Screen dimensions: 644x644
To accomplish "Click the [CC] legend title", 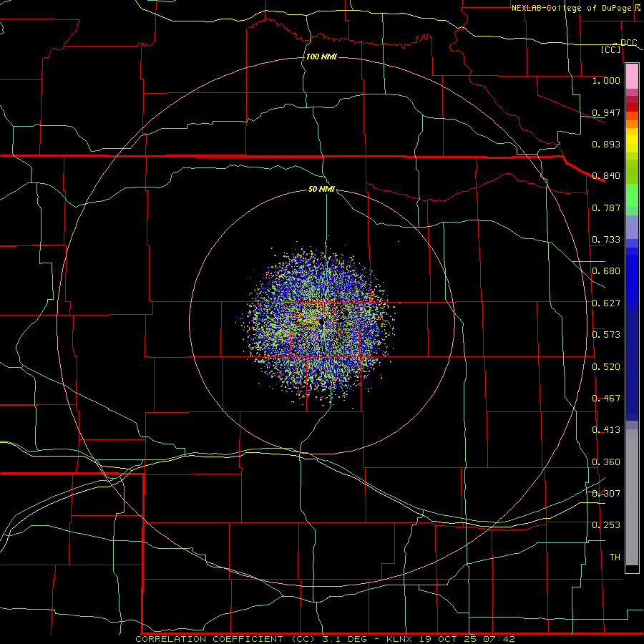I will tap(611, 49).
